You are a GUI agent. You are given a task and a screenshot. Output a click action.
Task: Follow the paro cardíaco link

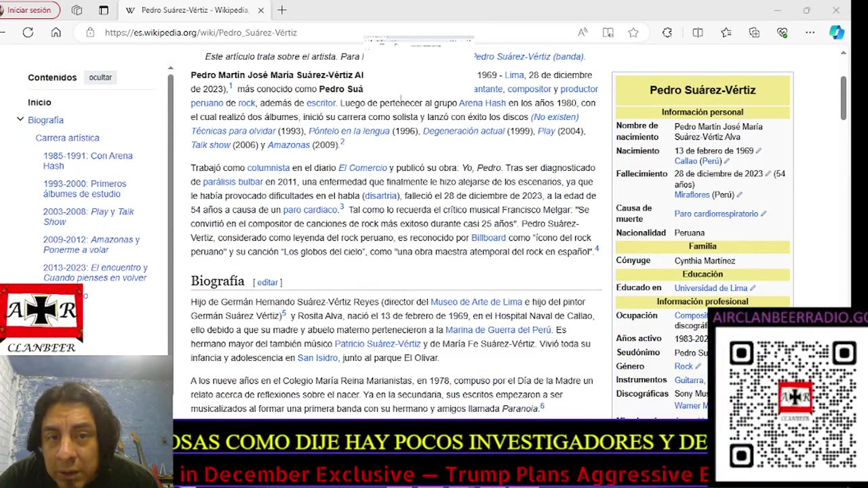click(x=310, y=210)
